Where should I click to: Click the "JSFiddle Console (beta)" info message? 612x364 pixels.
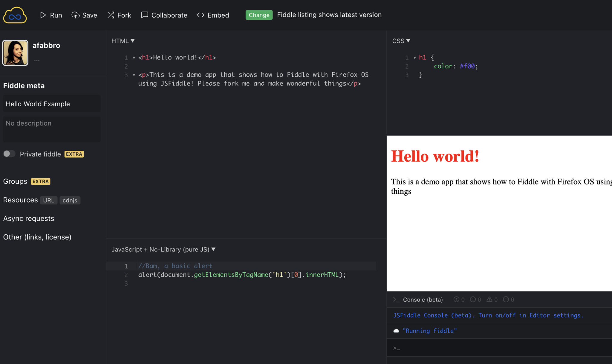pyautogui.click(x=488, y=315)
